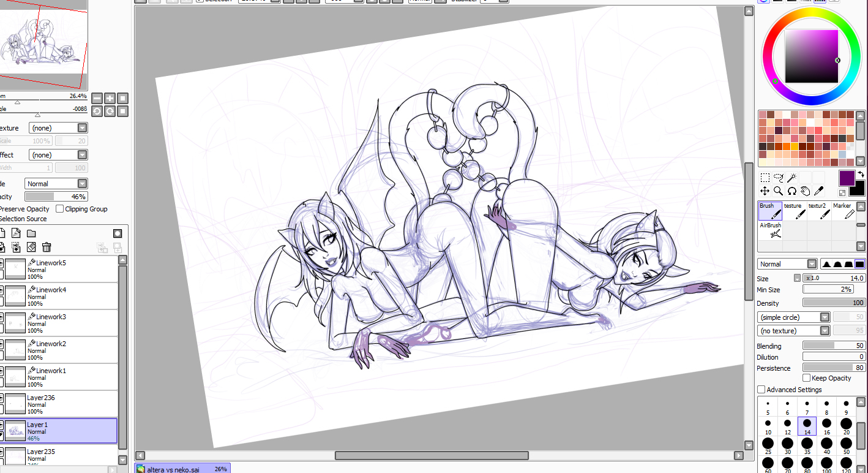Choose brush size preset 5

pyautogui.click(x=768, y=407)
